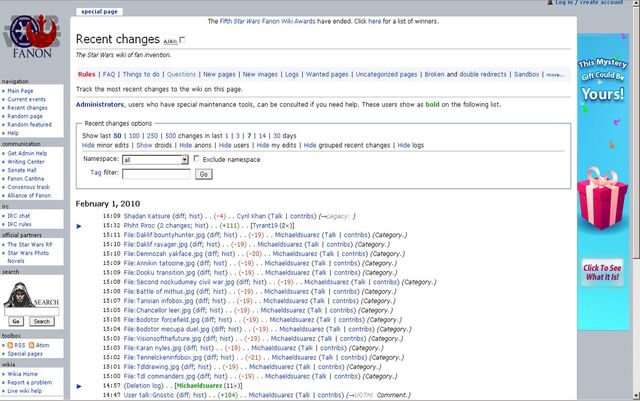Click Hide users option
This screenshot has width=640, height=401.
click(x=225, y=145)
